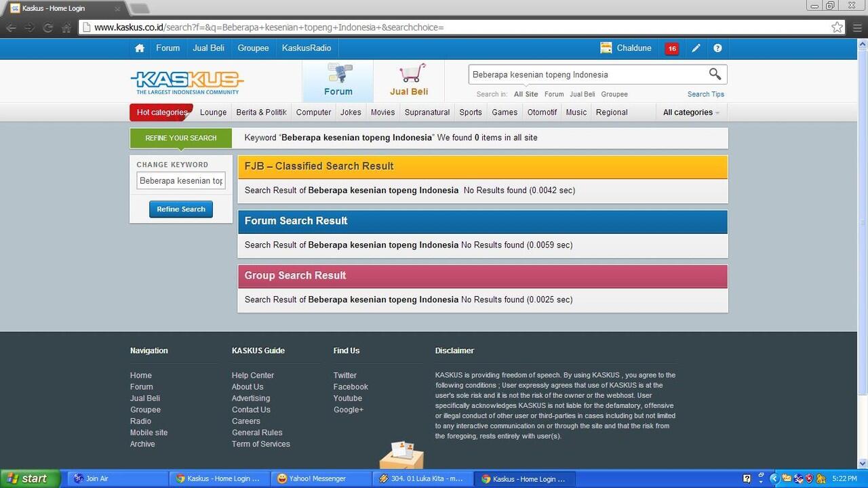Click the browser home icon
Screen dimensions: 868x488
pos(66,28)
